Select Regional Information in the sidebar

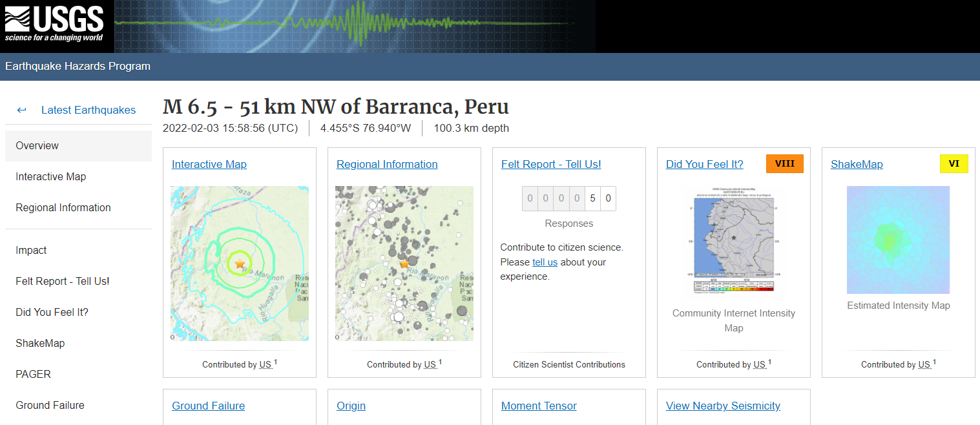[x=78, y=208]
